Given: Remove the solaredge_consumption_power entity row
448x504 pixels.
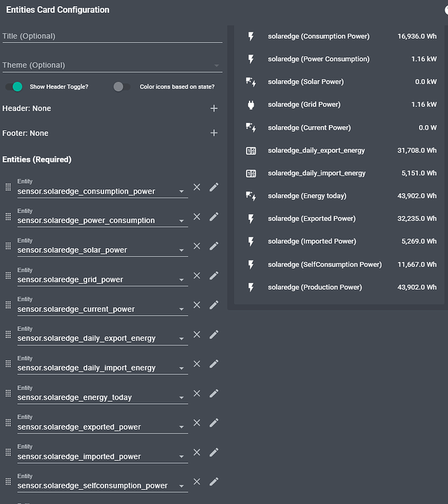Looking at the screenshot, I should pos(197,187).
